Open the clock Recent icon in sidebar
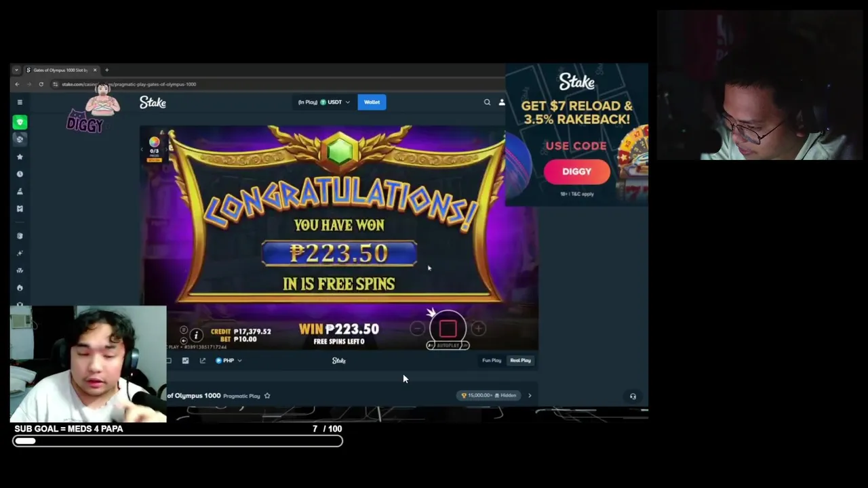The image size is (868, 488). pos(20,174)
